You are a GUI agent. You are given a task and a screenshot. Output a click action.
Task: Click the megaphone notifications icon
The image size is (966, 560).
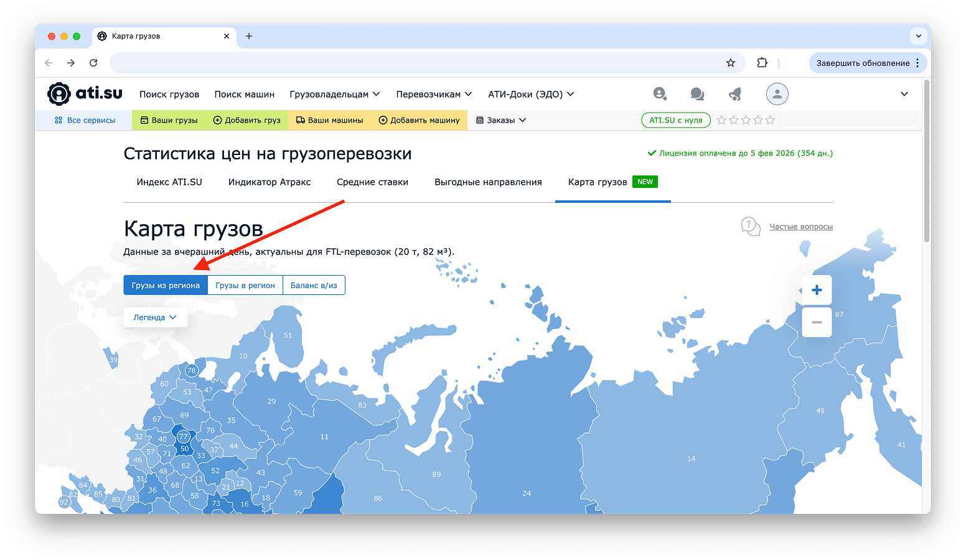(x=735, y=94)
